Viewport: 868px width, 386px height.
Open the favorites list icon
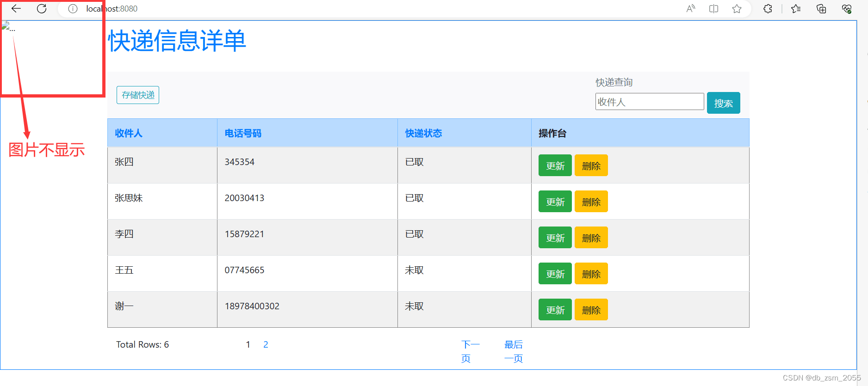pos(796,9)
